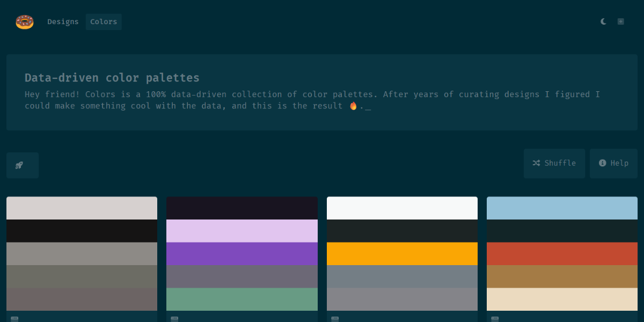Click small icon under the orange palette
The height and width of the screenshot is (322, 644).
[335, 319]
